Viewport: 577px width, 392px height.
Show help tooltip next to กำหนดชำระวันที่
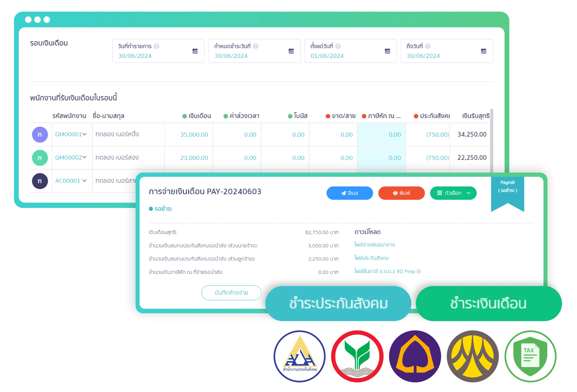256,46
